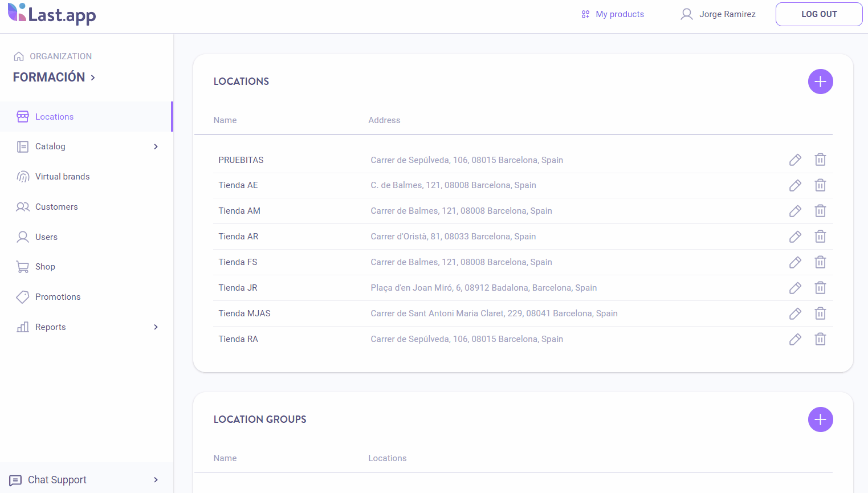Click the Virtual brands icon
Screen dimensions: 868x493
(23, 176)
